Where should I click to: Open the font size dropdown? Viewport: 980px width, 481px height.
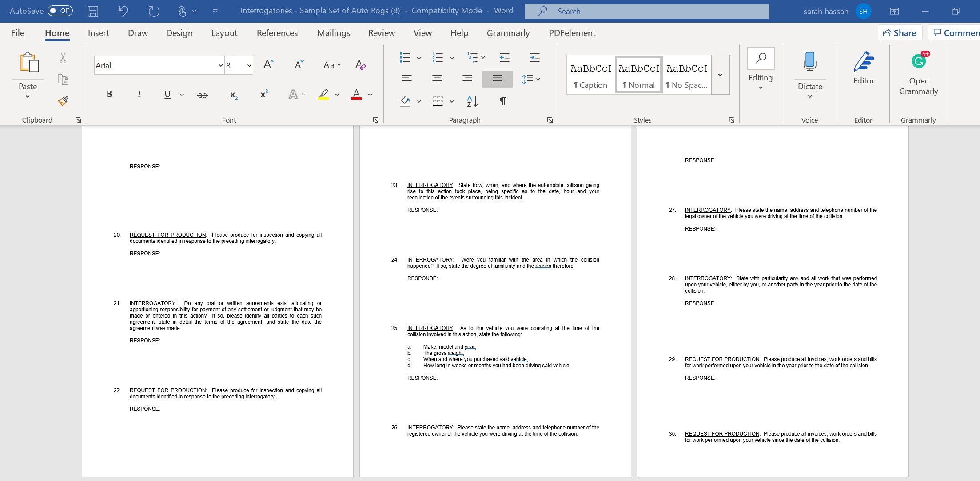[x=249, y=66]
